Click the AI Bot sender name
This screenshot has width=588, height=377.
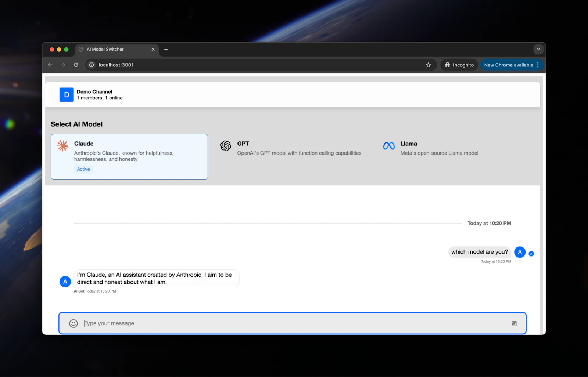pyautogui.click(x=79, y=291)
